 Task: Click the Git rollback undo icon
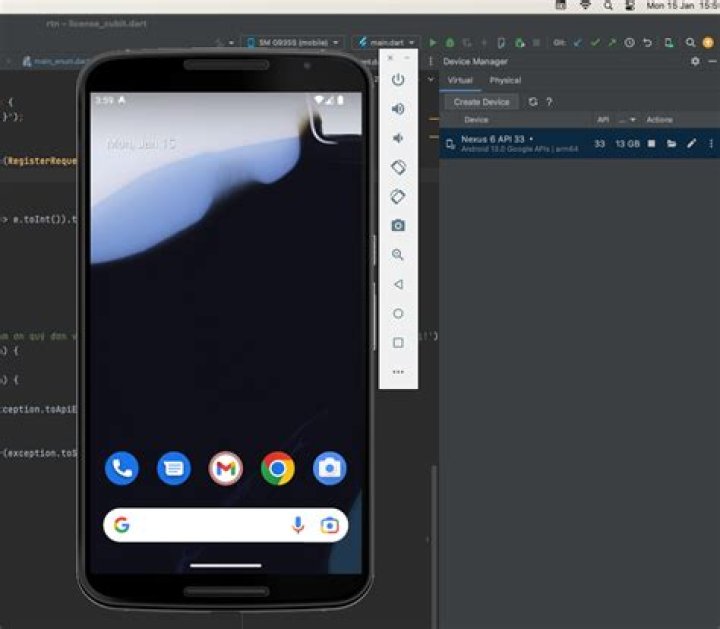(x=647, y=43)
